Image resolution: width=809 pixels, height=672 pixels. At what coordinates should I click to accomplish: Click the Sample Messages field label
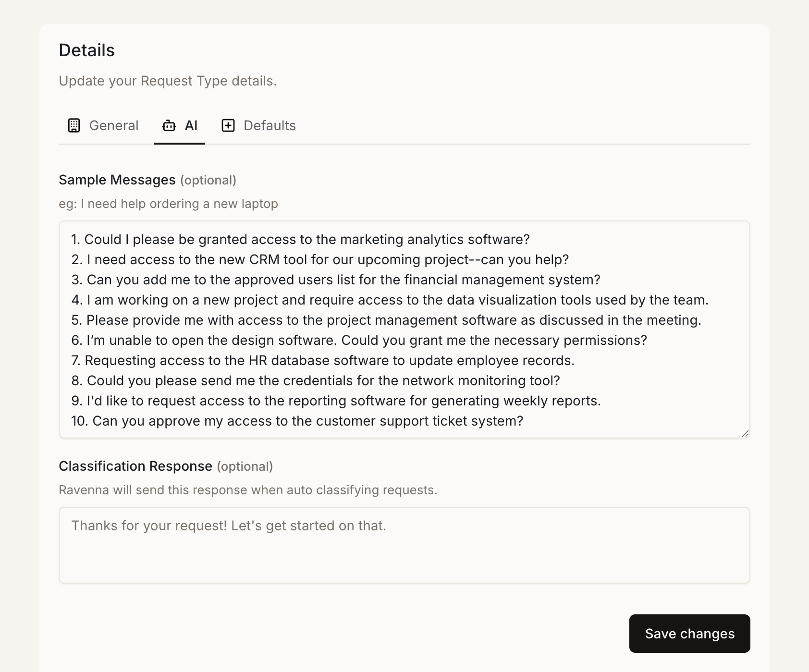point(117,180)
